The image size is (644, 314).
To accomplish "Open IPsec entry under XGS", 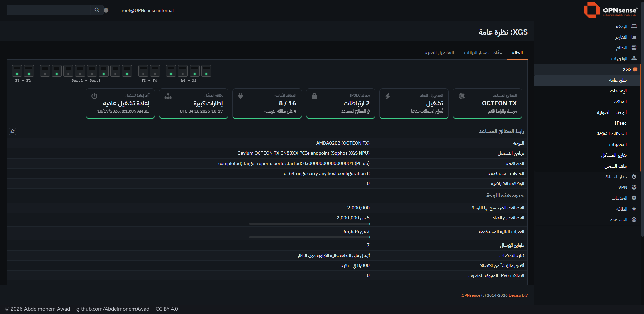I will coord(587,123).
